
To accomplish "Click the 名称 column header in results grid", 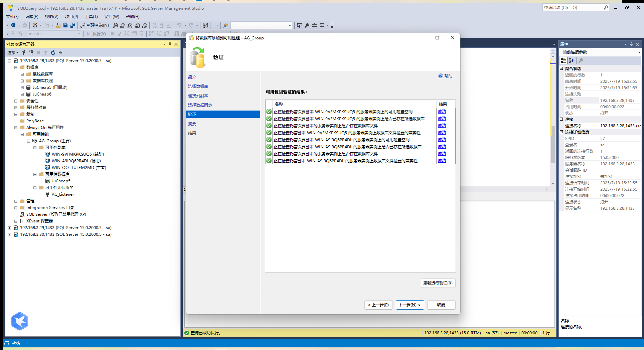I will [354, 104].
